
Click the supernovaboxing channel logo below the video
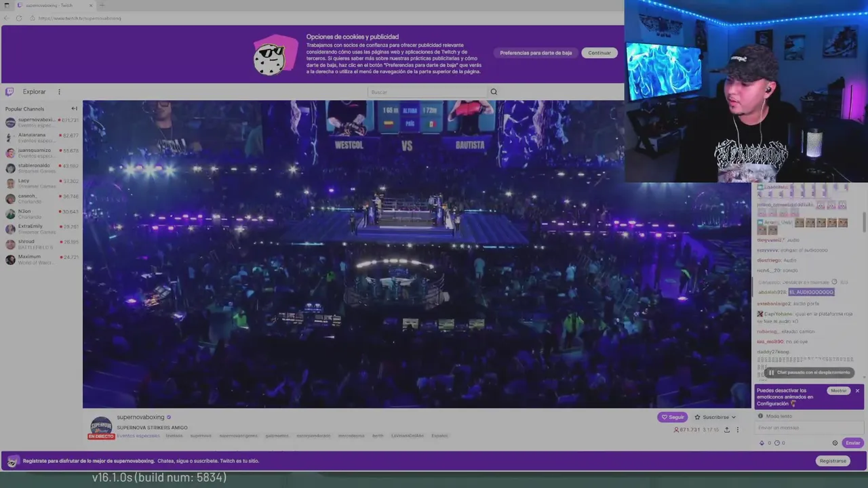coord(101,426)
